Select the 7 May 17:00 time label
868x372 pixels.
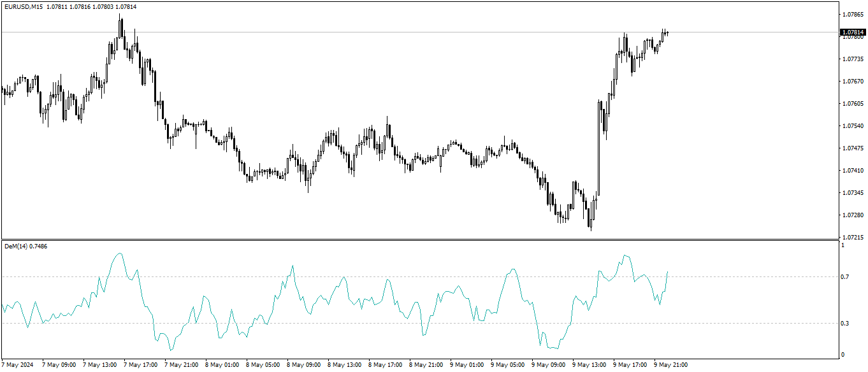pos(140,365)
